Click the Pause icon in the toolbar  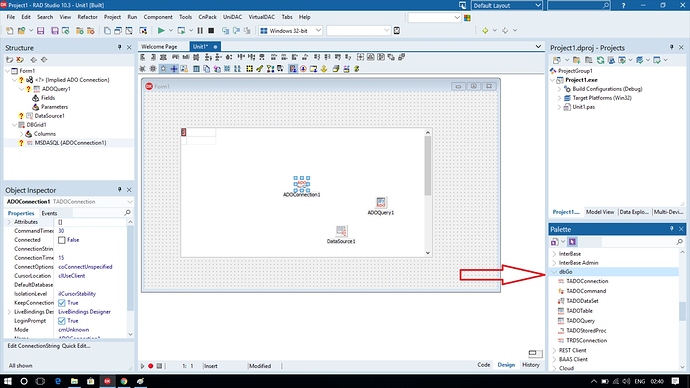(x=200, y=30)
